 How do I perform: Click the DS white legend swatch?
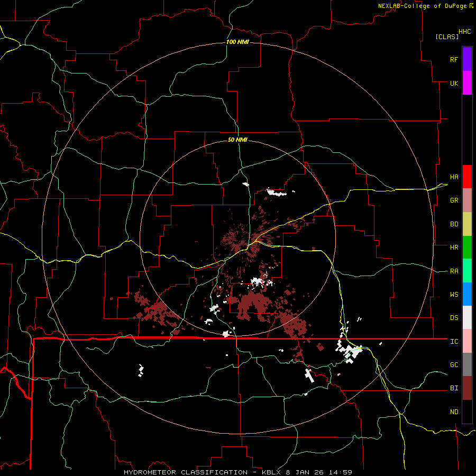point(467,317)
